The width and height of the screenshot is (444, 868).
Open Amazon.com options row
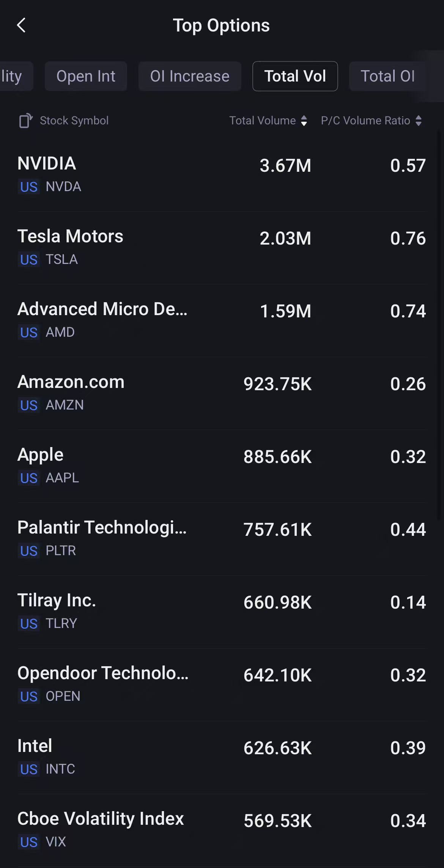point(222,393)
